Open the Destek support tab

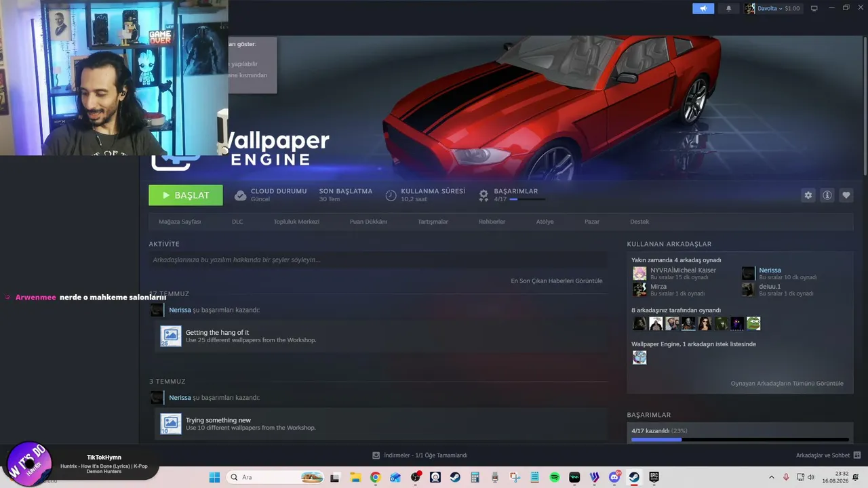639,222
